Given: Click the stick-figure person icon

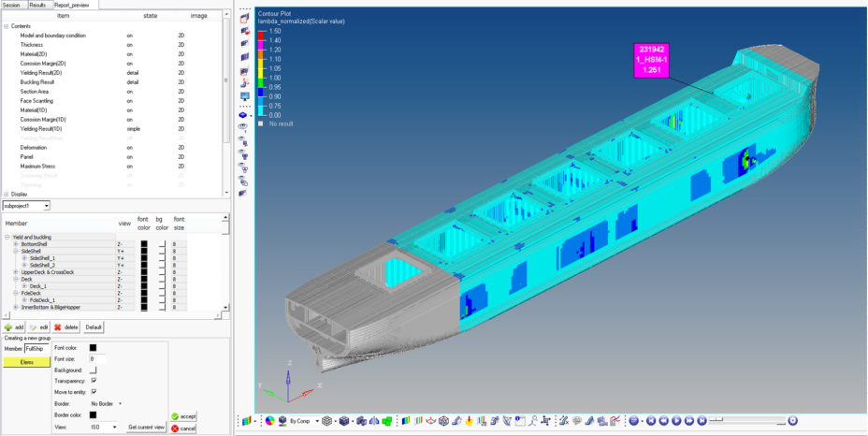Looking at the screenshot, I should [533, 421].
